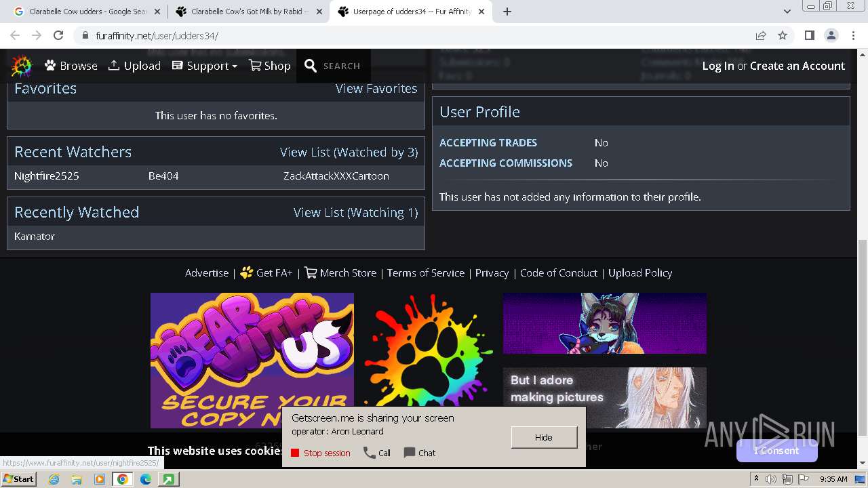The width and height of the screenshot is (868, 488).
Task: Open Code of Conduct link
Action: [559, 272]
